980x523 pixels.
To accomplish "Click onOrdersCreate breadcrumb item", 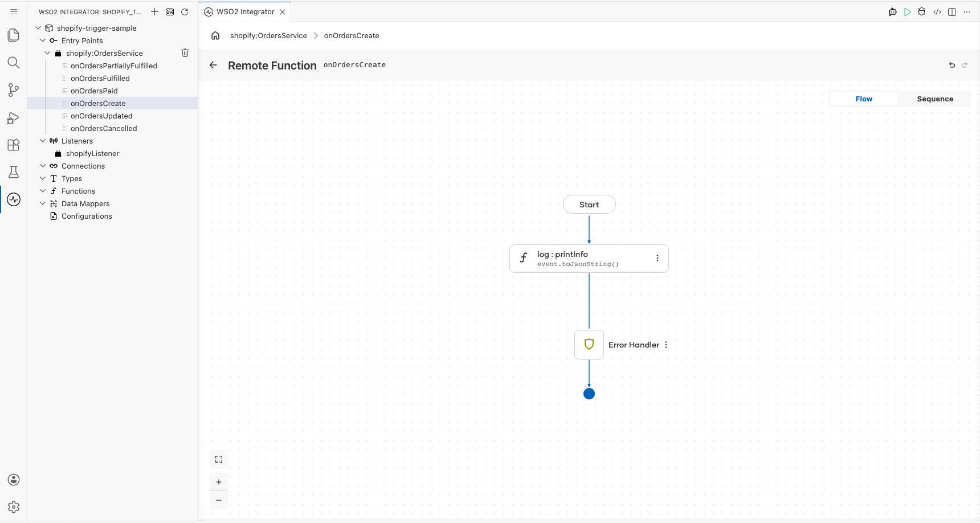I will [x=352, y=35].
